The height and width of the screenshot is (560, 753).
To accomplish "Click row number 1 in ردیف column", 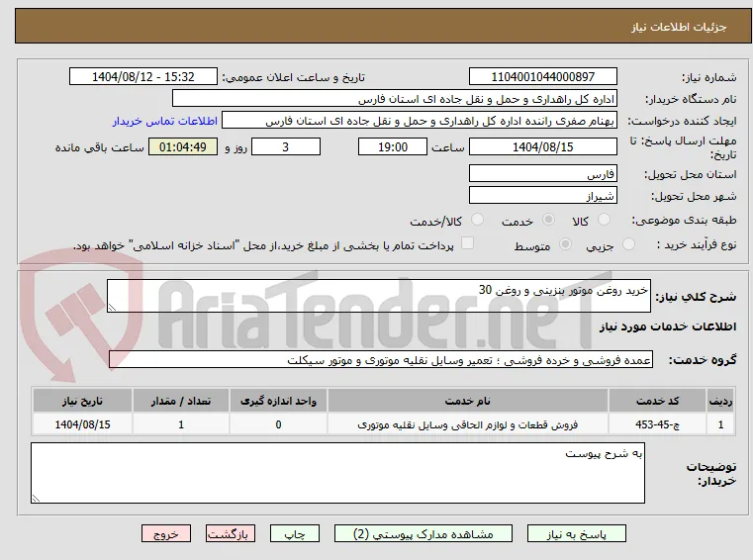I will (720, 424).
